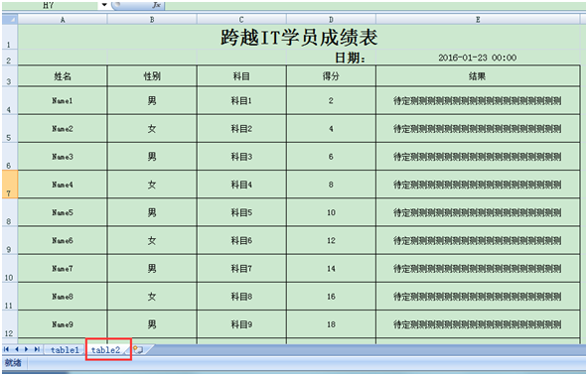Click the 科目3 cell

coord(241,157)
